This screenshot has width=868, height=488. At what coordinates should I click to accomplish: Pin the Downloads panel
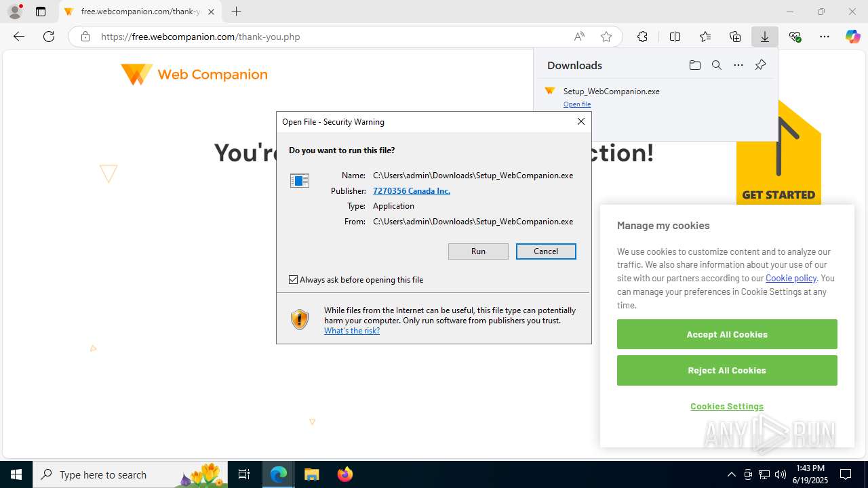(760, 65)
